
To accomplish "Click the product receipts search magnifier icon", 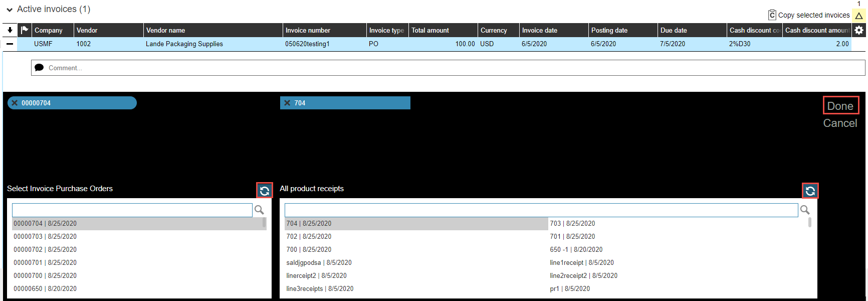I will click(805, 210).
